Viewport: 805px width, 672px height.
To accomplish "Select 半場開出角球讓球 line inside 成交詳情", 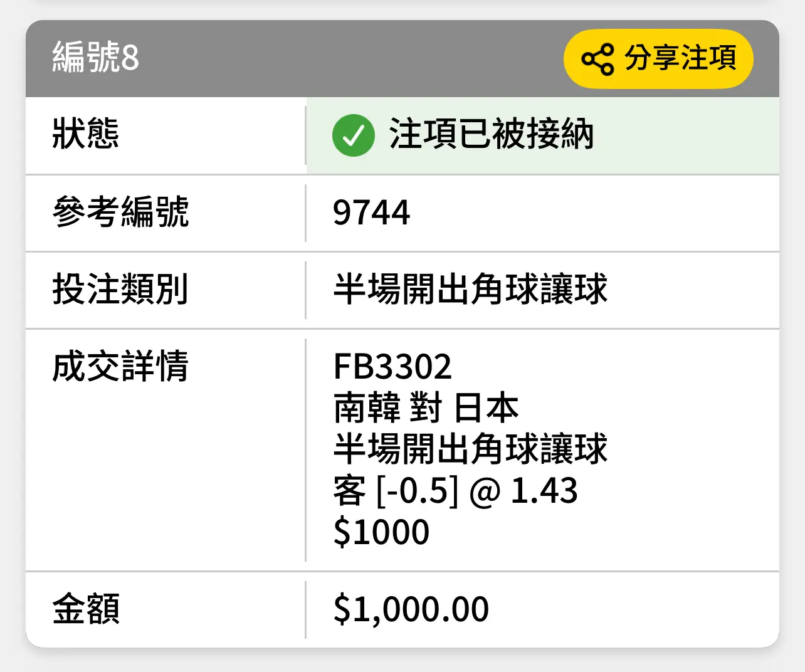I will click(x=470, y=449).
